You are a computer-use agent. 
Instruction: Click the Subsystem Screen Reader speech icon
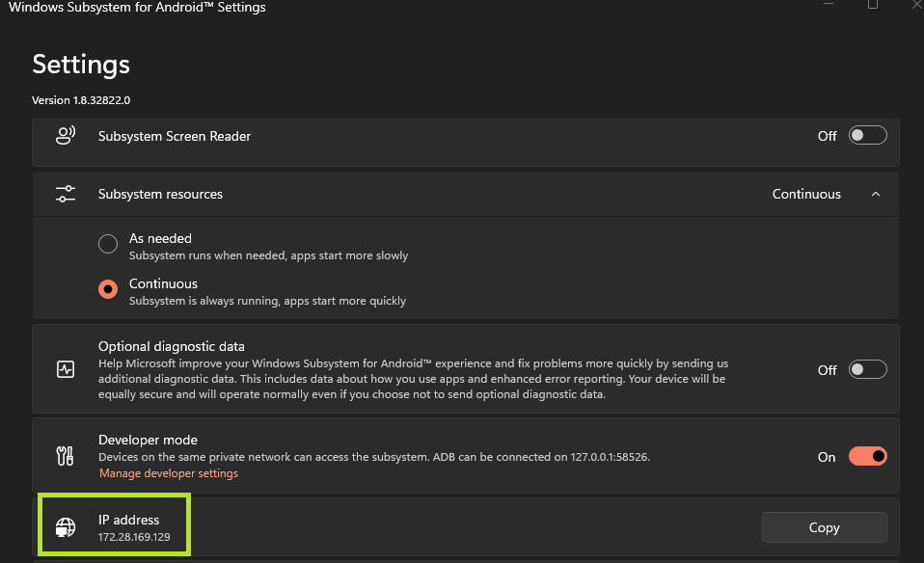coord(66,136)
